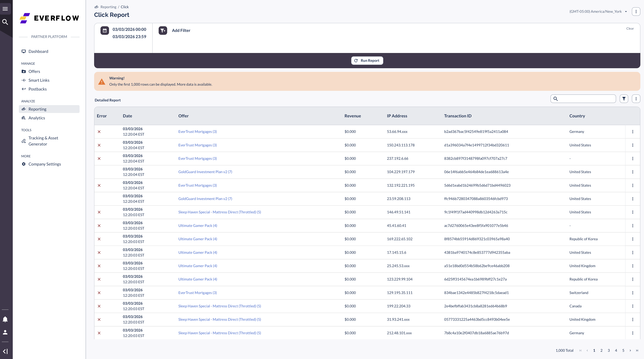Screen dimensions: 644x359
Task: Click the Reporting breadcrumb link
Action: (108, 7)
